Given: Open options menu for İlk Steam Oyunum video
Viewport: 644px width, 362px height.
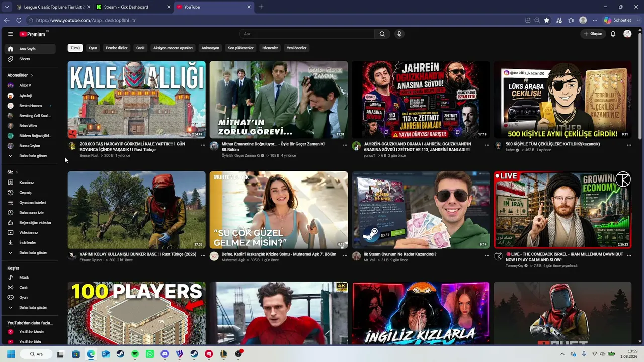Looking at the screenshot, I should click(x=487, y=255).
